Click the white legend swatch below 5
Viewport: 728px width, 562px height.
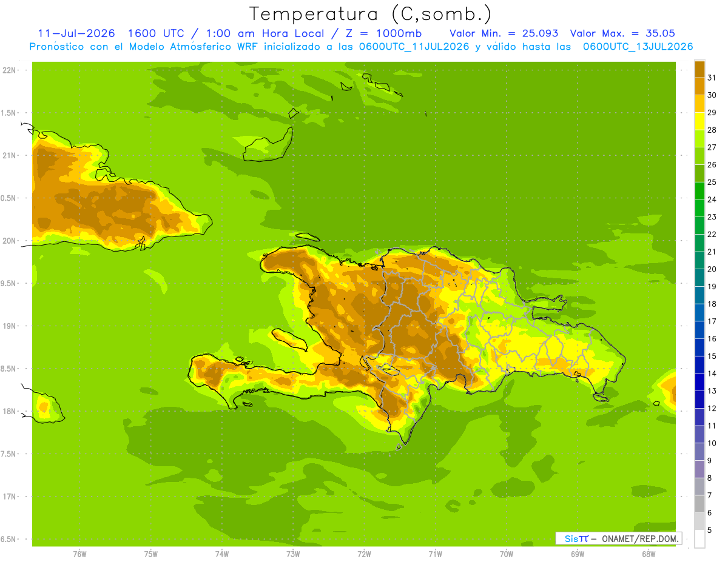pos(699,539)
